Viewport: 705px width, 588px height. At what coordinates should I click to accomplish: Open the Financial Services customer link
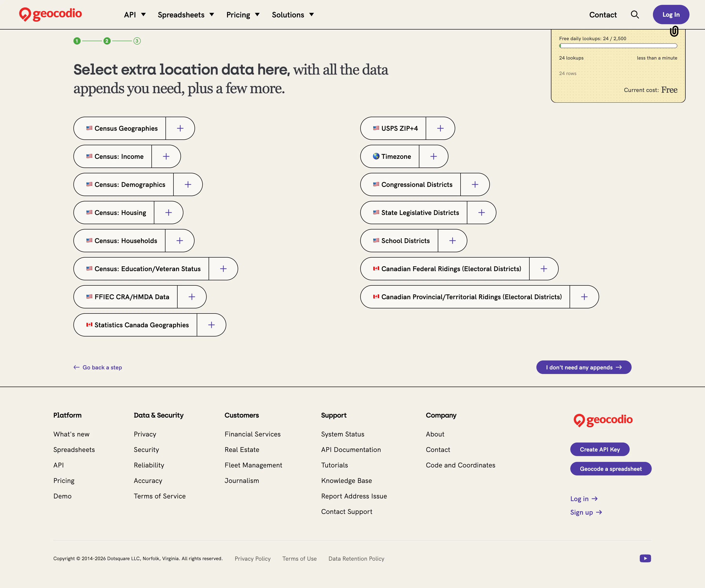point(252,434)
